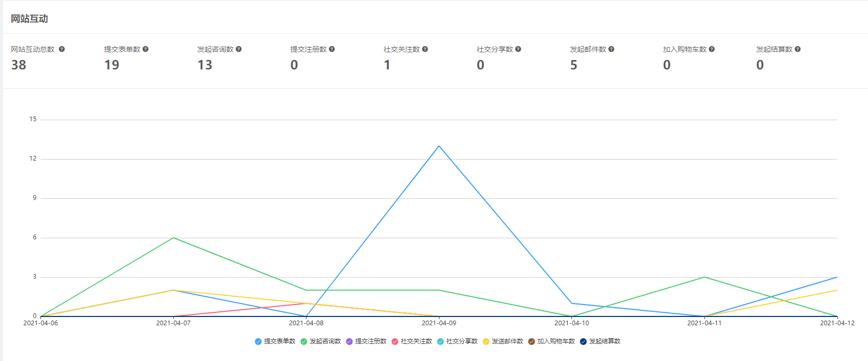Toggle 发起咨询数 green legend marker
Viewport: 868px width, 361px height.
[304, 341]
